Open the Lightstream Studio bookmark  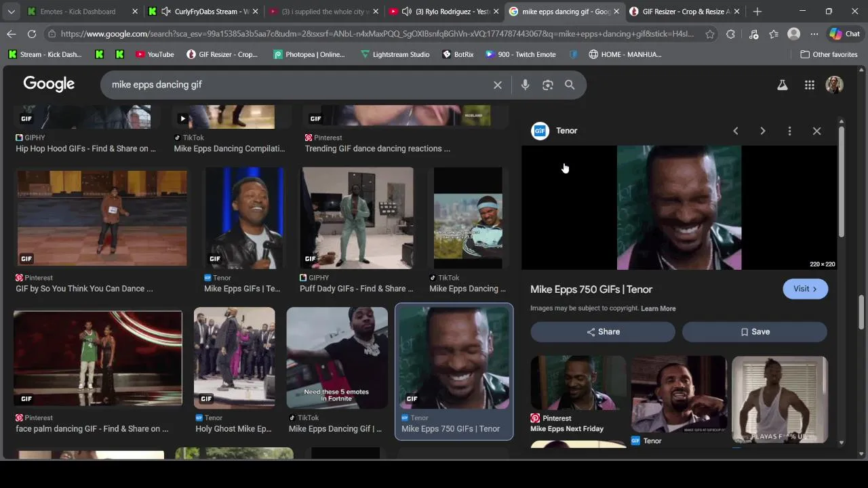395,54
